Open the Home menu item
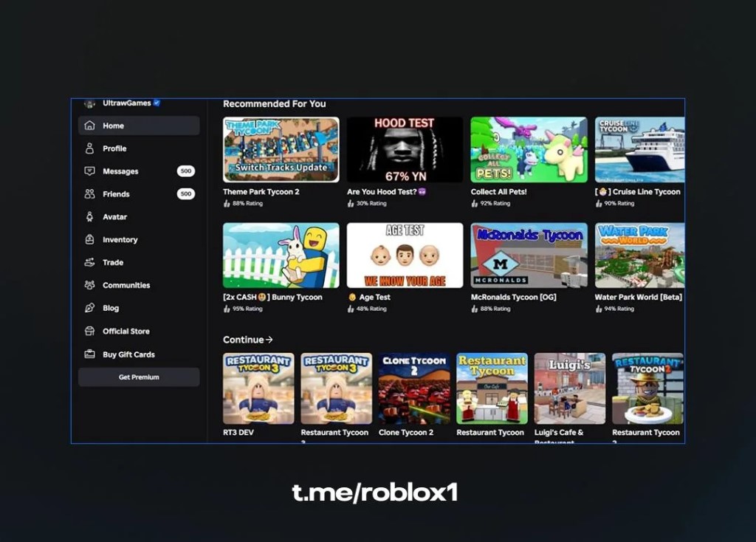756x542 pixels. point(139,126)
